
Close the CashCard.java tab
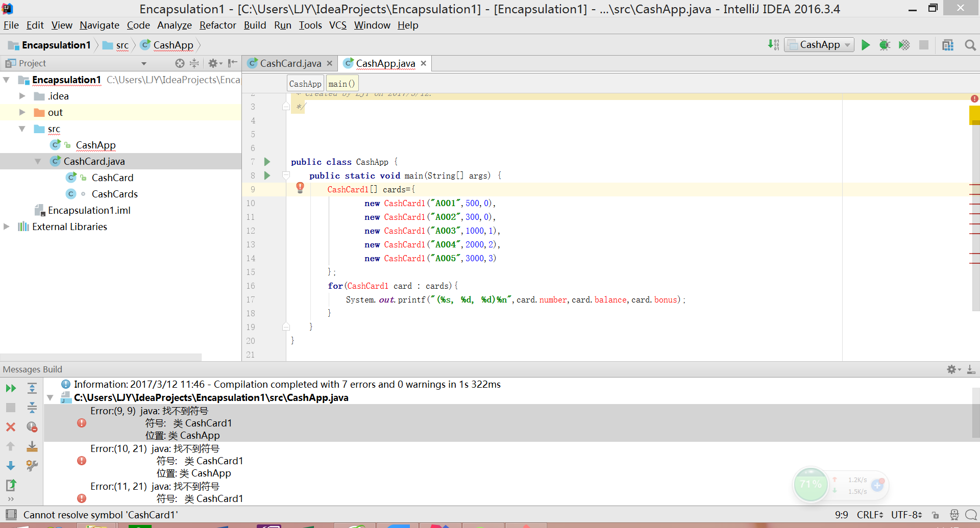(x=330, y=63)
